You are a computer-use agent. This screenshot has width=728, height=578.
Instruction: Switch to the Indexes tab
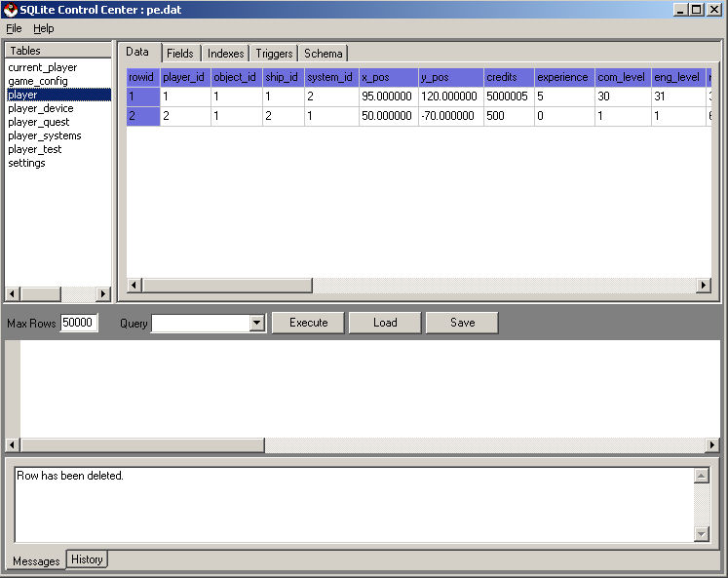tap(226, 53)
